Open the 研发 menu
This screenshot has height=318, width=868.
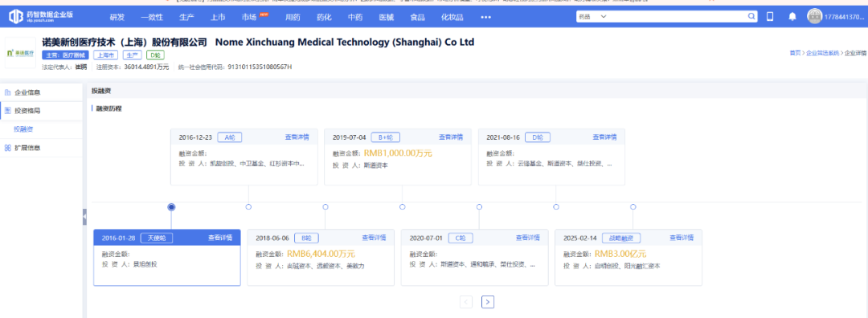[x=117, y=17]
